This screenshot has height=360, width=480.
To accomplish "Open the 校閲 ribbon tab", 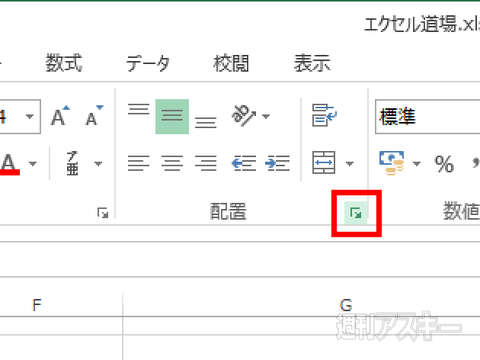I will [231, 63].
